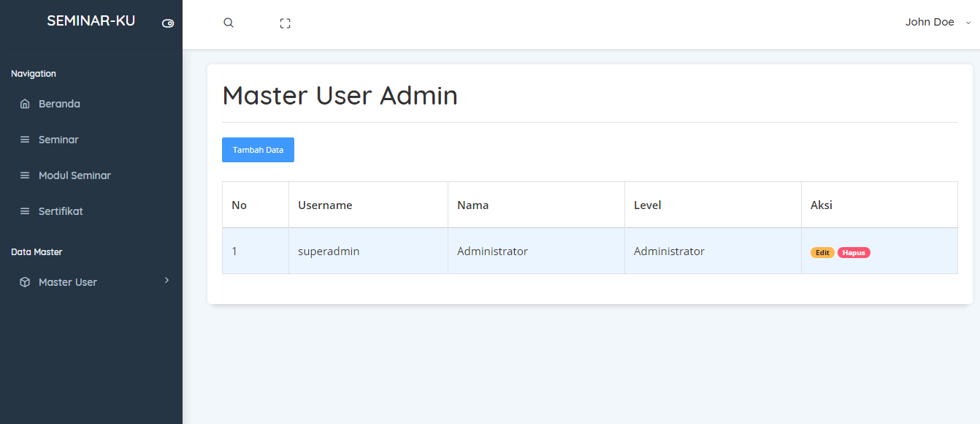Viewport: 980px width, 424px height.
Task: Expand the Master User submenu chevron
Action: click(x=166, y=281)
